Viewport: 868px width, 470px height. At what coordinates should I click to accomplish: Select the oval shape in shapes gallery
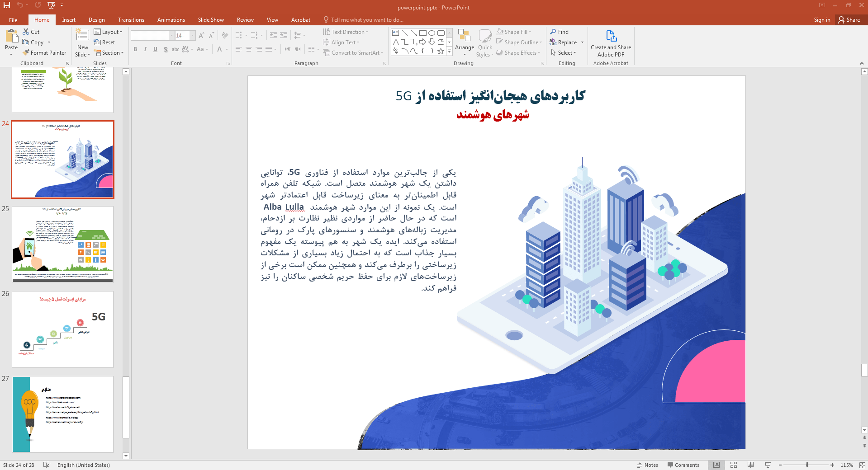click(432, 33)
